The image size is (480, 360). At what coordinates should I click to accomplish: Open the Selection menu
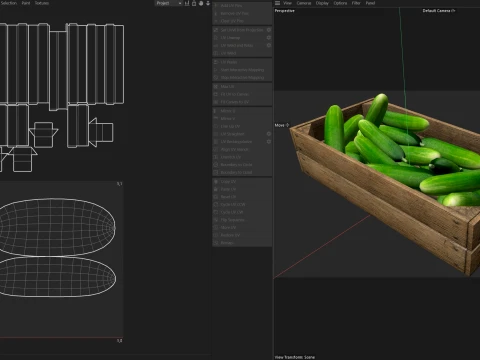(x=9, y=3)
